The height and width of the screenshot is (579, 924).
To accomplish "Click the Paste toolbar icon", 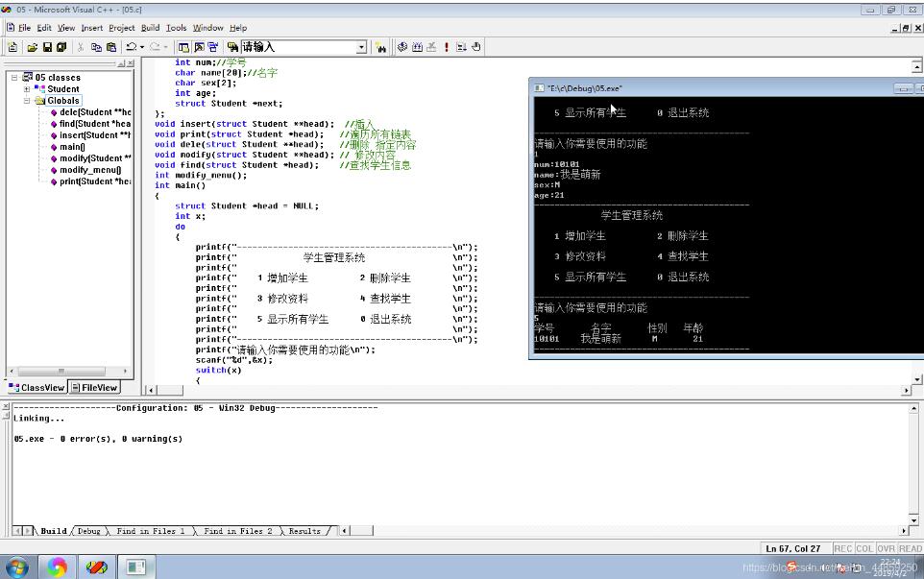I will pos(110,47).
